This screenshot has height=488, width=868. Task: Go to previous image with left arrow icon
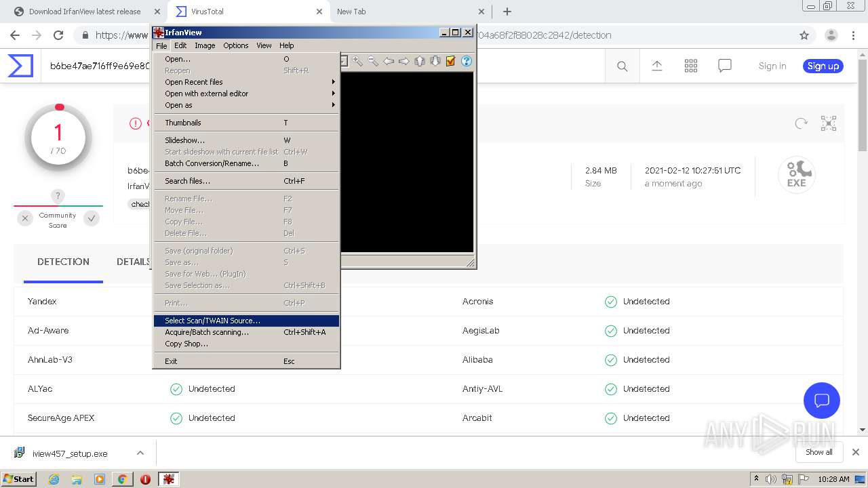tap(389, 61)
